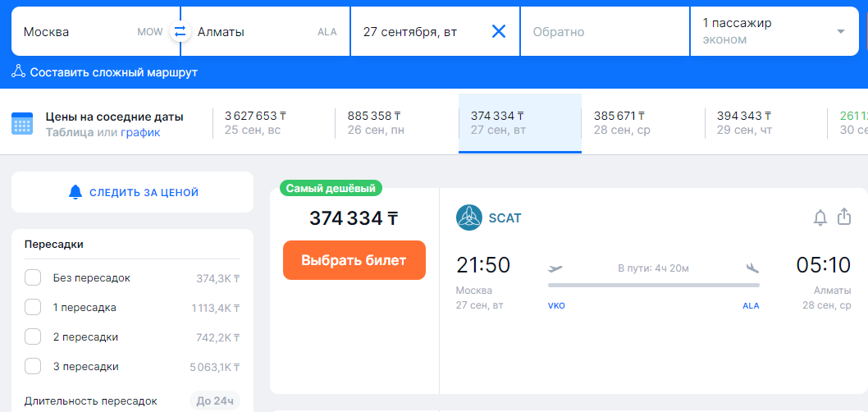This screenshot has height=412, width=868.
Task: Swap origin and destination cities icon
Action: tap(179, 32)
